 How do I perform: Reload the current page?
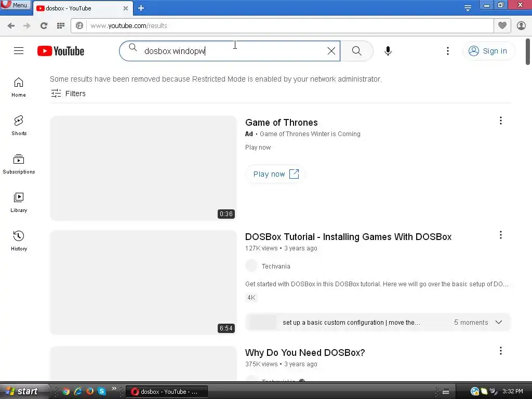coord(44,26)
